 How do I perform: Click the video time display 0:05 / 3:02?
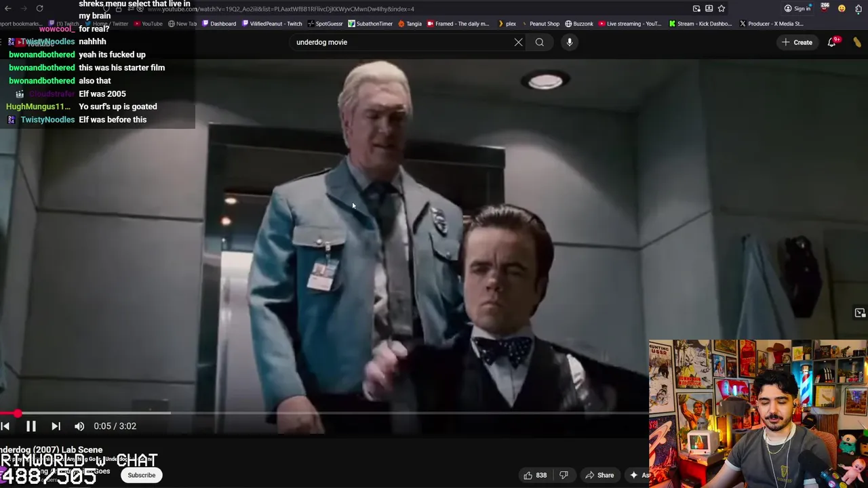click(x=115, y=426)
